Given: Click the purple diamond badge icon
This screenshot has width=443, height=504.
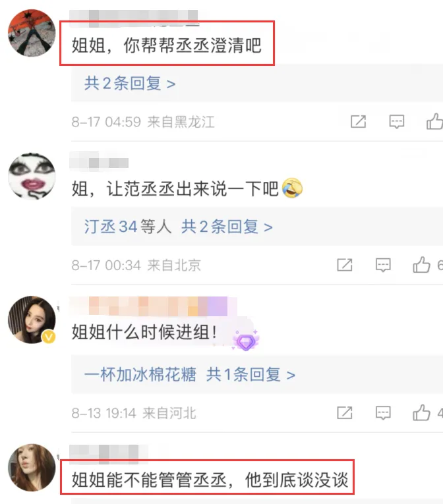Looking at the screenshot, I should [x=246, y=341].
